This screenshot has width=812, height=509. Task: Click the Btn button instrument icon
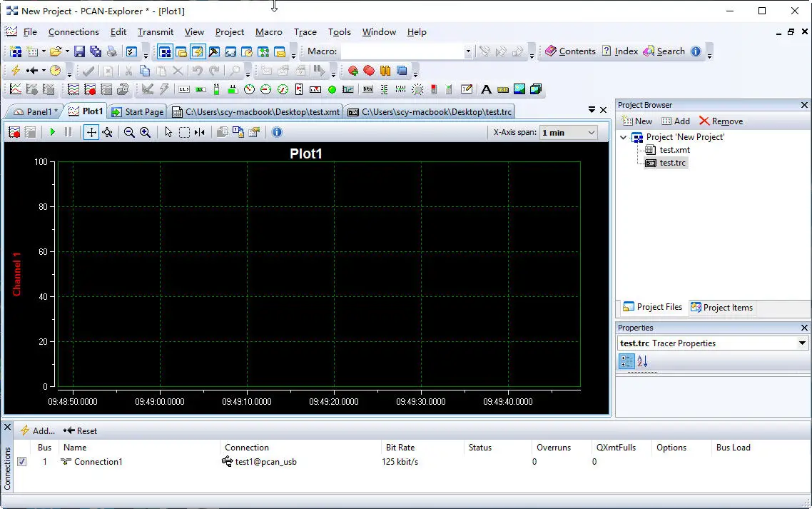point(367,90)
